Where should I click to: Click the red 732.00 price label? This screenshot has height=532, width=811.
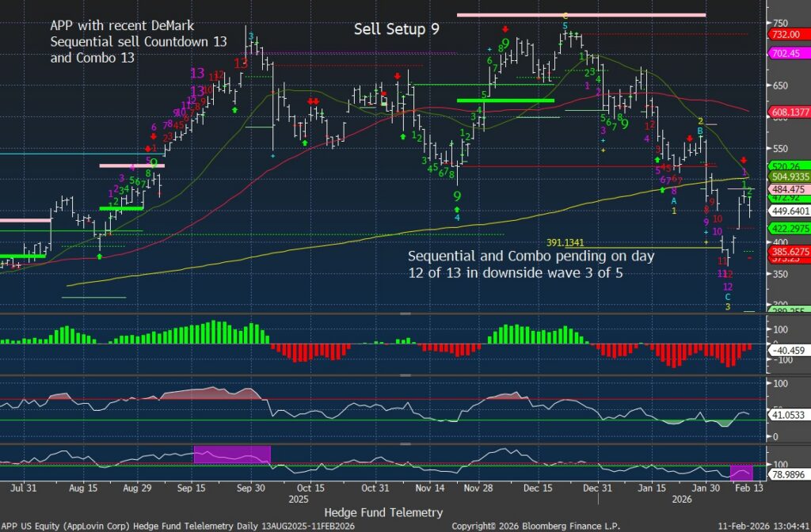coord(788,35)
